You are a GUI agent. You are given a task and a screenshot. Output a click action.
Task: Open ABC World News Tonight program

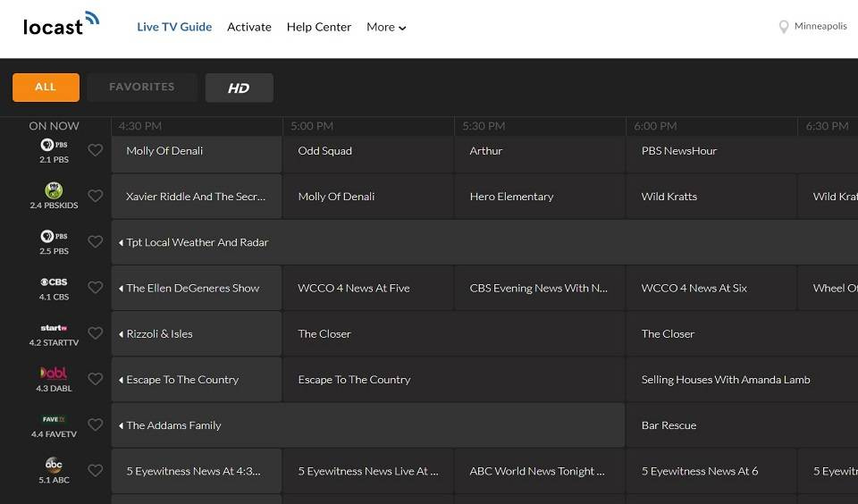(x=540, y=471)
